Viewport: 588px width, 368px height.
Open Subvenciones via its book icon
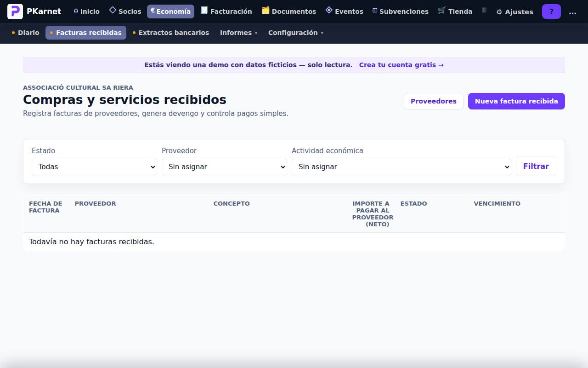pyautogui.click(x=375, y=11)
